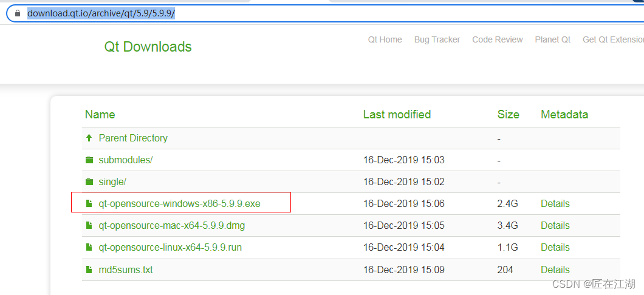Select the URL in the address bar
The height and width of the screenshot is (295, 644).
101,13
